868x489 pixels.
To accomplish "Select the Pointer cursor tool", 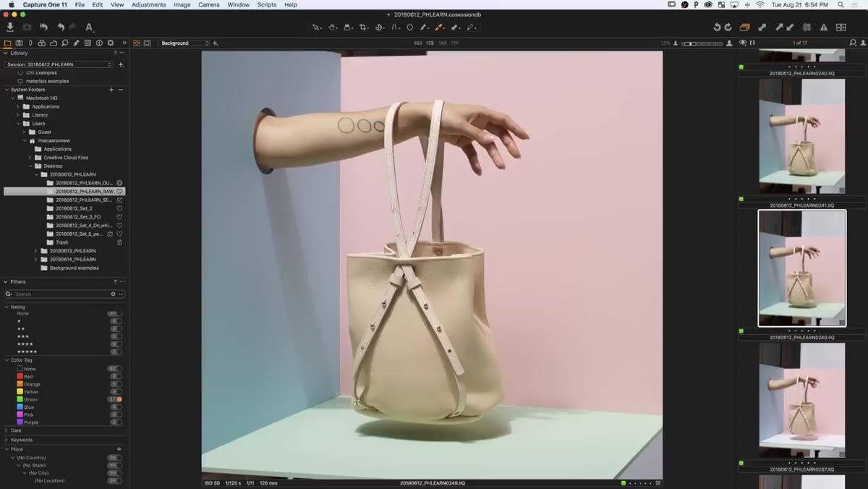I will click(x=316, y=27).
